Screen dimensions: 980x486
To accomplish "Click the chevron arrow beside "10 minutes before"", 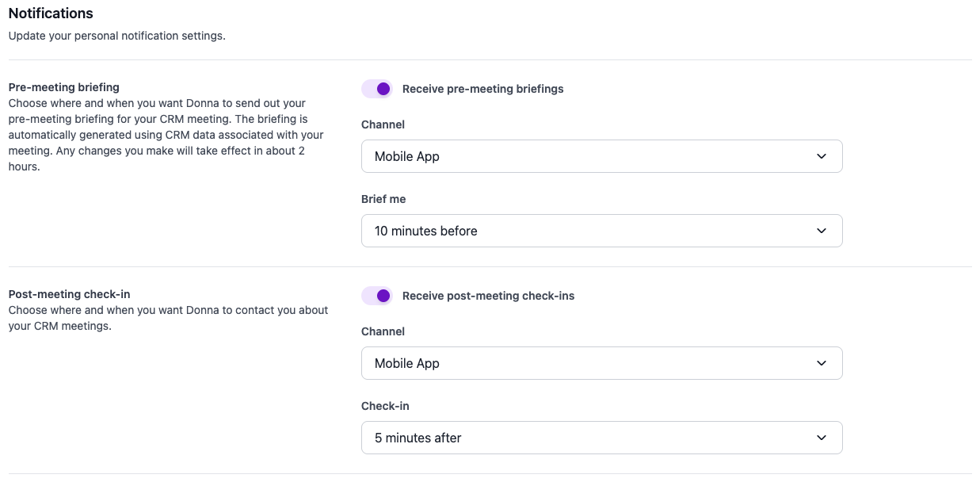I will click(x=821, y=231).
